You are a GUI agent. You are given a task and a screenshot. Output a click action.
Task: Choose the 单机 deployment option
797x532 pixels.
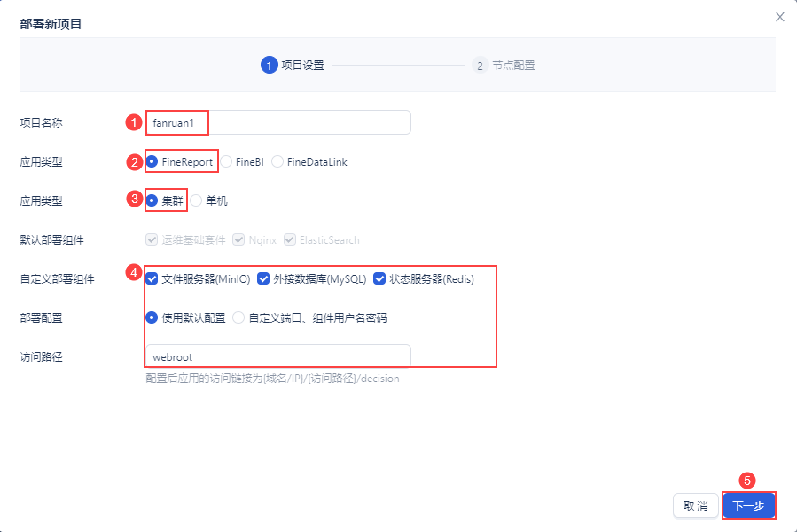209,201
